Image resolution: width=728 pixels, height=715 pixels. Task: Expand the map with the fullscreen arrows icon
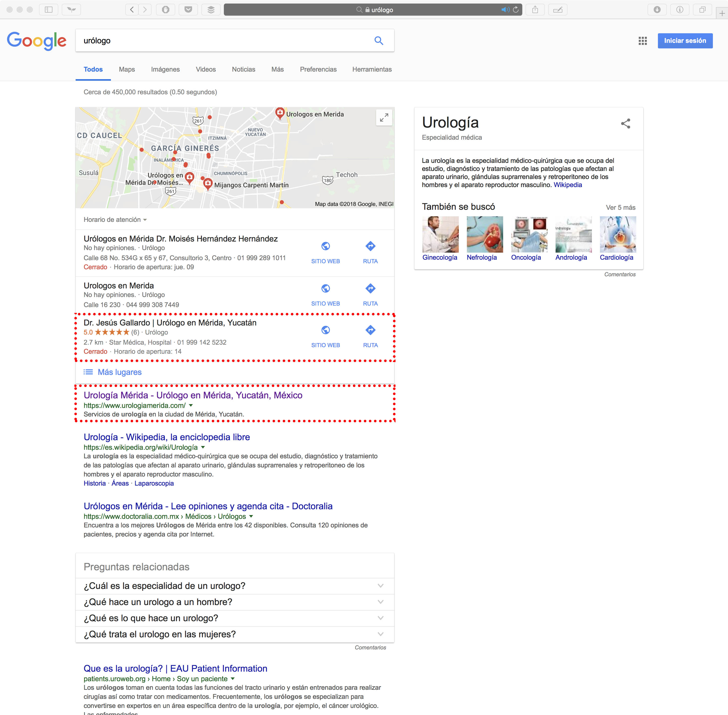click(384, 118)
